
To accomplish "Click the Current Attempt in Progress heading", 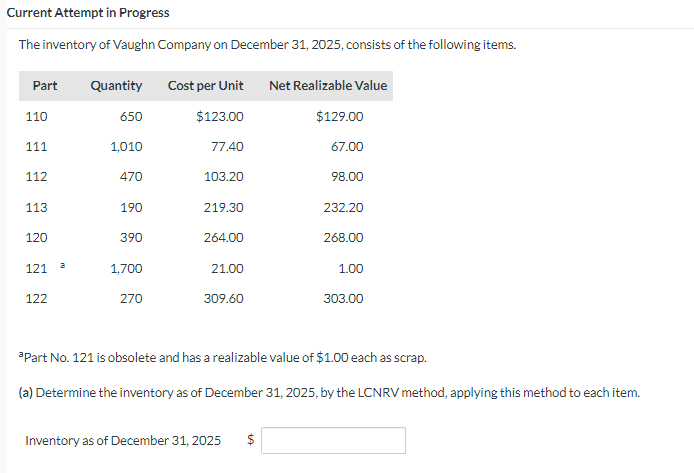I will click(87, 13).
